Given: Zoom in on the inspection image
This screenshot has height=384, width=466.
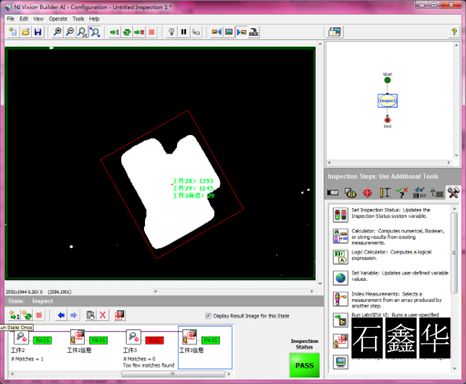Looking at the screenshot, I should point(57,32).
